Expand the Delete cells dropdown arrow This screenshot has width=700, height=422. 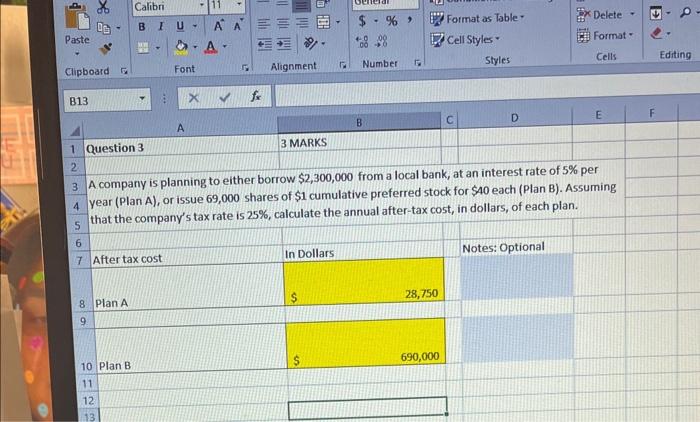[x=632, y=14]
